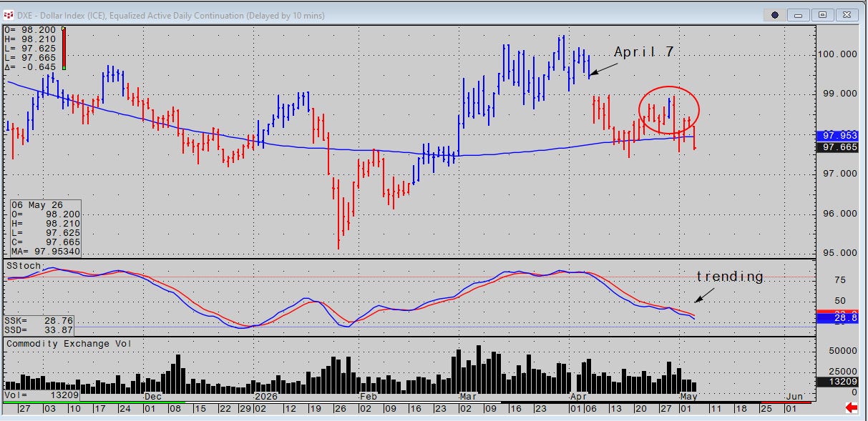
Task: Click the Commodity Exchange Vol study label
Action: pos(59,344)
